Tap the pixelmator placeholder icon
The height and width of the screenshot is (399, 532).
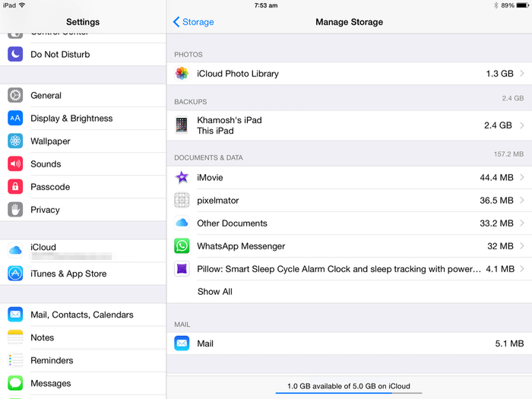point(182,200)
